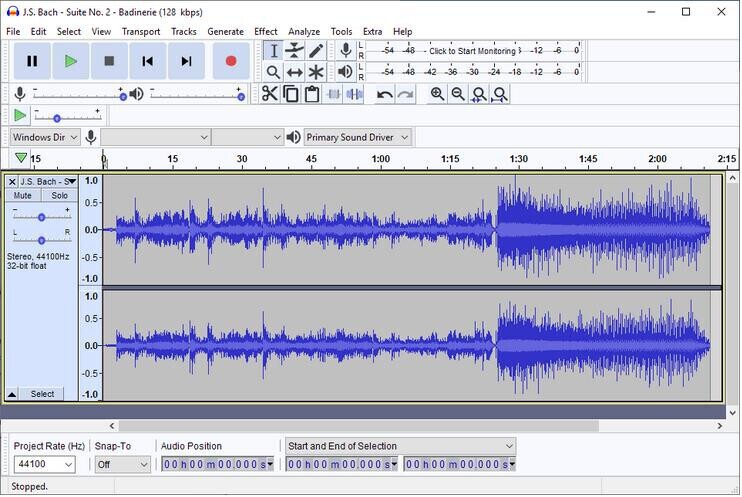Image resolution: width=742 pixels, height=497 pixels.
Task: Click the Skip to End button
Action: [x=187, y=61]
